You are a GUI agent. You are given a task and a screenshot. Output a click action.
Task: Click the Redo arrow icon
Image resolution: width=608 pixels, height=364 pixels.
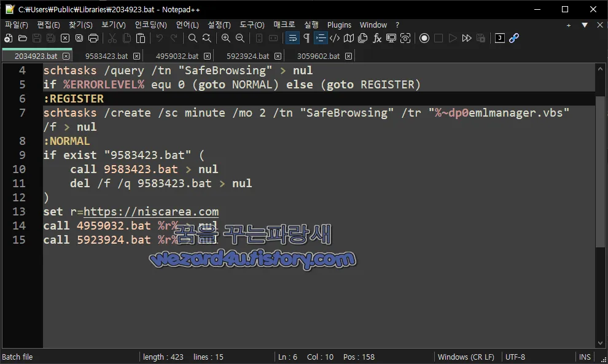174,38
